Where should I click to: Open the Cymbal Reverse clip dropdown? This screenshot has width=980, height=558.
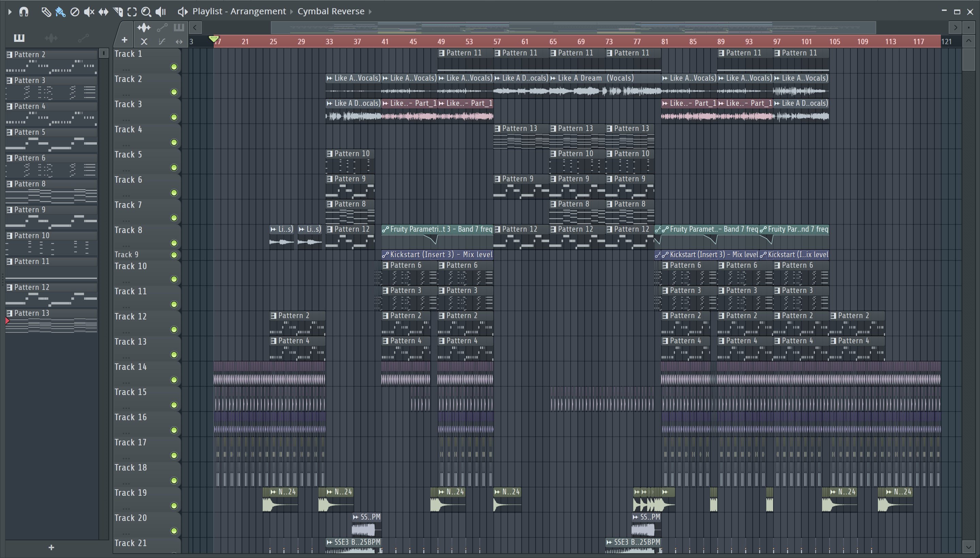tap(331, 11)
